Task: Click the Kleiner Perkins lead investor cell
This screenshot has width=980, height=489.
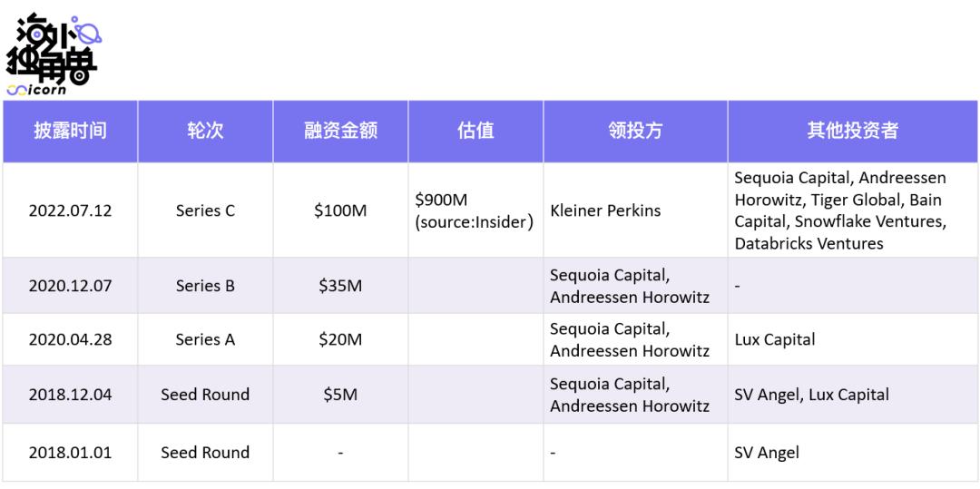Action: pos(605,210)
